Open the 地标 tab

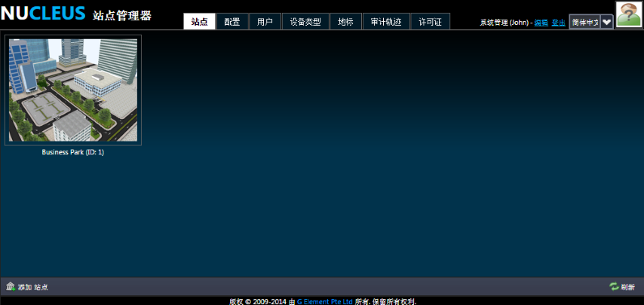point(345,22)
